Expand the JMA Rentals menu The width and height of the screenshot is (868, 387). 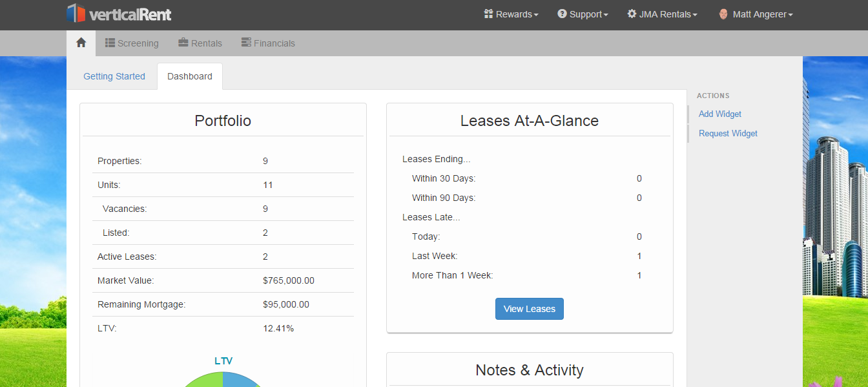tap(662, 14)
